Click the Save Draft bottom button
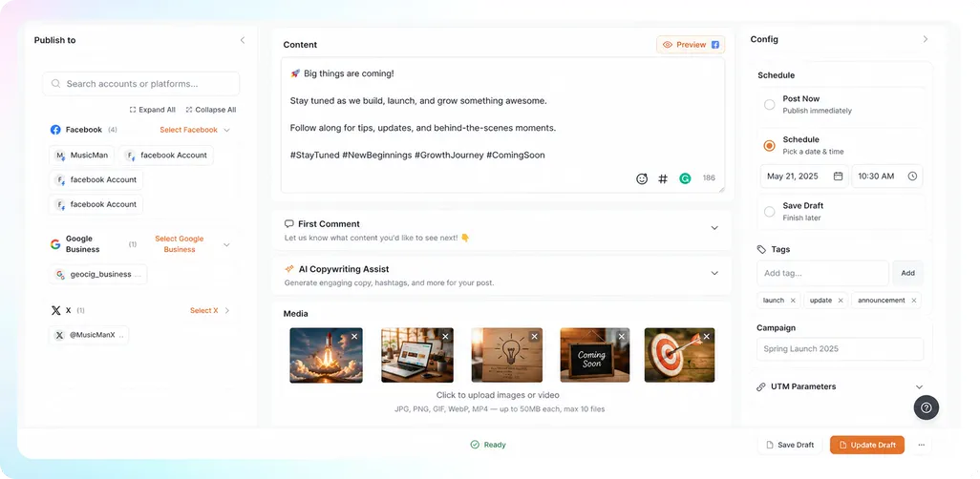 (x=790, y=445)
